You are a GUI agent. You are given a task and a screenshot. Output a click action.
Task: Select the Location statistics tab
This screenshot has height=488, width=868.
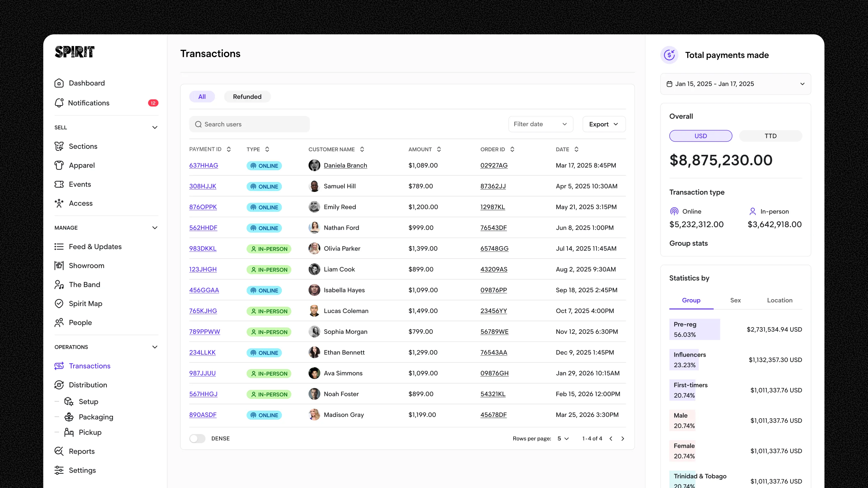tap(779, 300)
